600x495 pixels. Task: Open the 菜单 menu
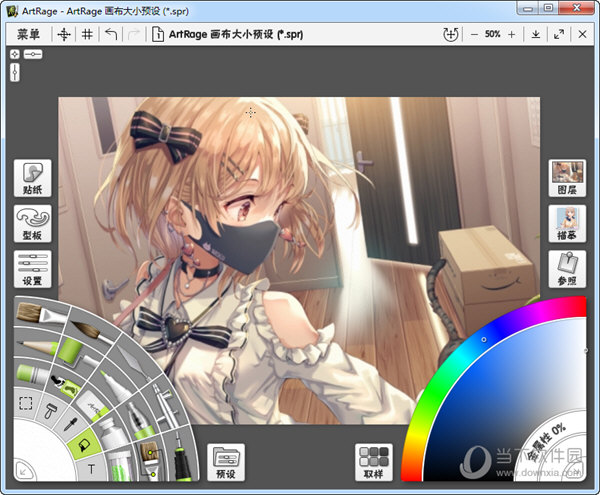click(28, 34)
